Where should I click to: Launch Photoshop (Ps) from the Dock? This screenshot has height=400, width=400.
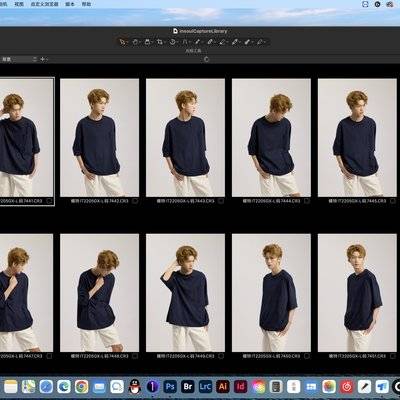[x=170, y=387]
